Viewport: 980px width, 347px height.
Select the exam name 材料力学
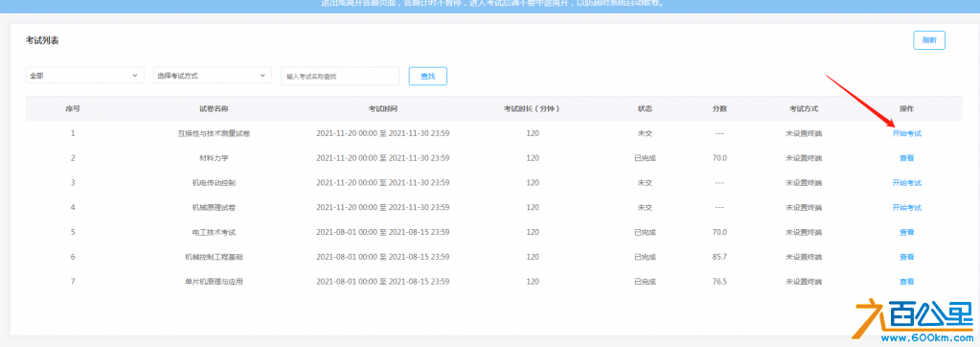[214, 158]
